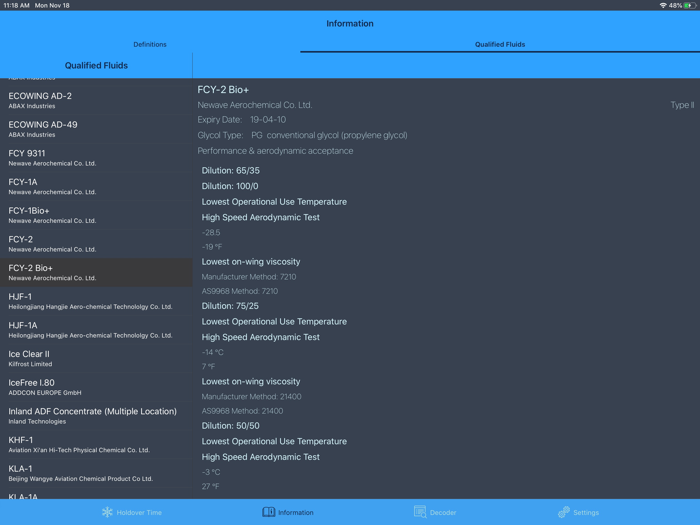700x525 pixels.
Task: Tap the 7 °F value
Action: coord(208,367)
